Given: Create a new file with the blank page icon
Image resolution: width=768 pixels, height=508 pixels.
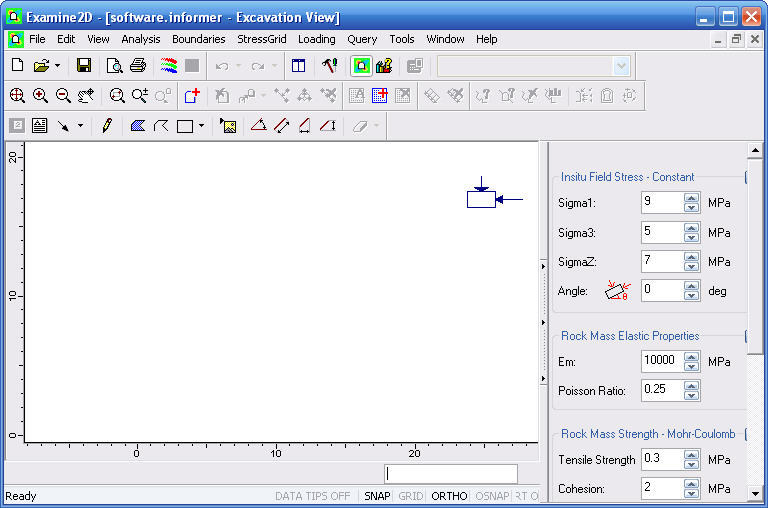Looking at the screenshot, I should point(17,66).
